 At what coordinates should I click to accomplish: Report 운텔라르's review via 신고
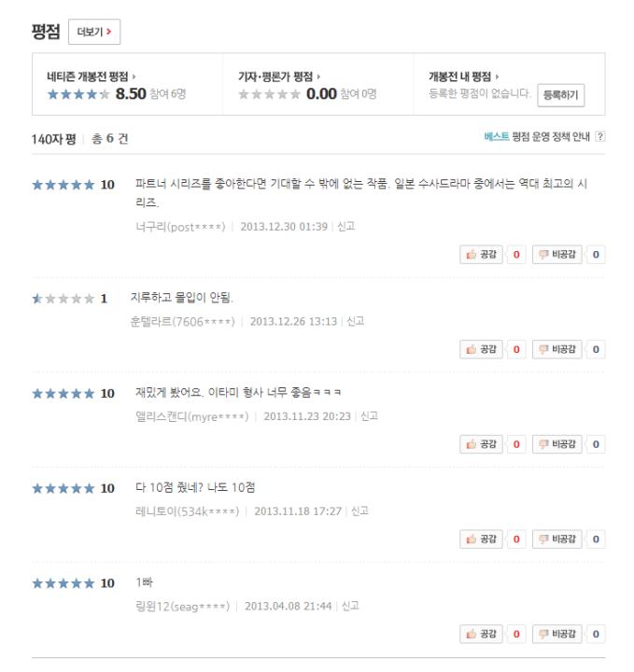click(355, 322)
